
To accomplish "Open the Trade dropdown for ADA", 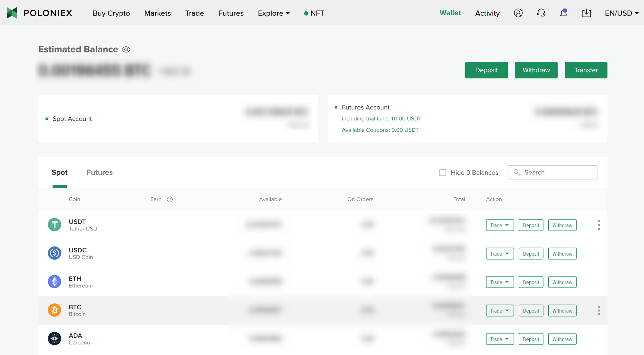I will tap(500, 339).
